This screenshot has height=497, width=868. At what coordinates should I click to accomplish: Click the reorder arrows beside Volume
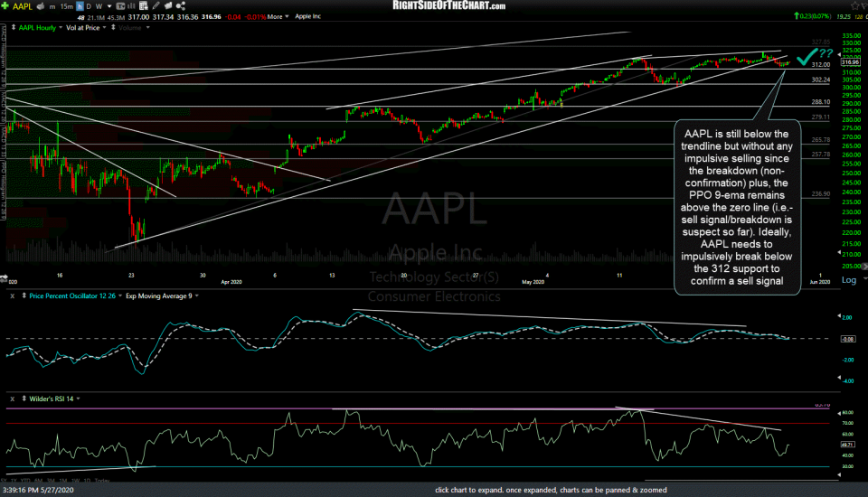pyautogui.click(x=113, y=27)
